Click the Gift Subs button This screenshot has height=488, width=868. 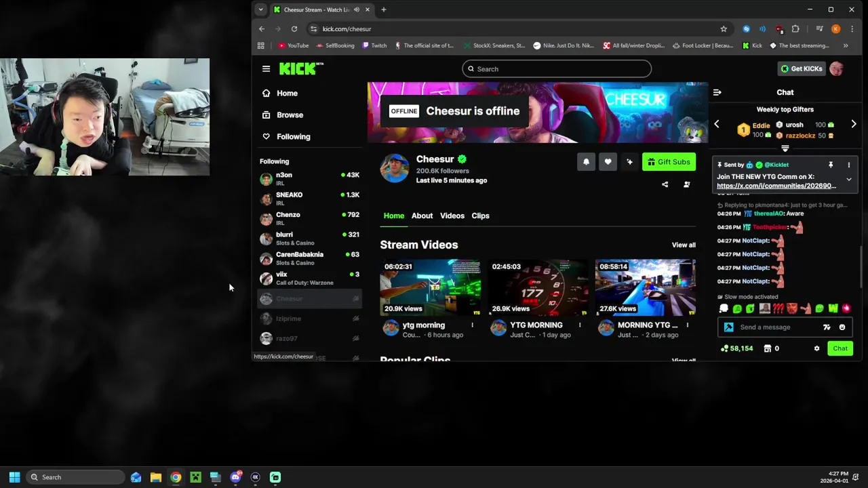coord(669,162)
